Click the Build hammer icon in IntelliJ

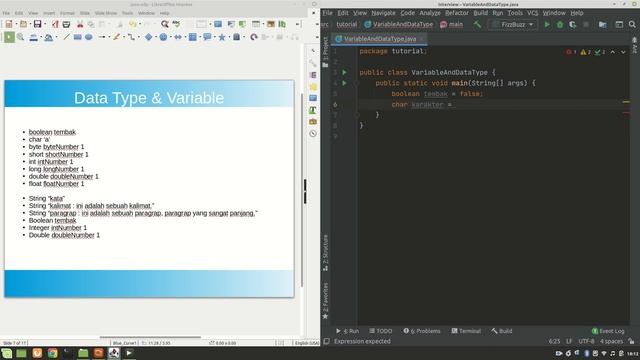pyautogui.click(x=477, y=24)
